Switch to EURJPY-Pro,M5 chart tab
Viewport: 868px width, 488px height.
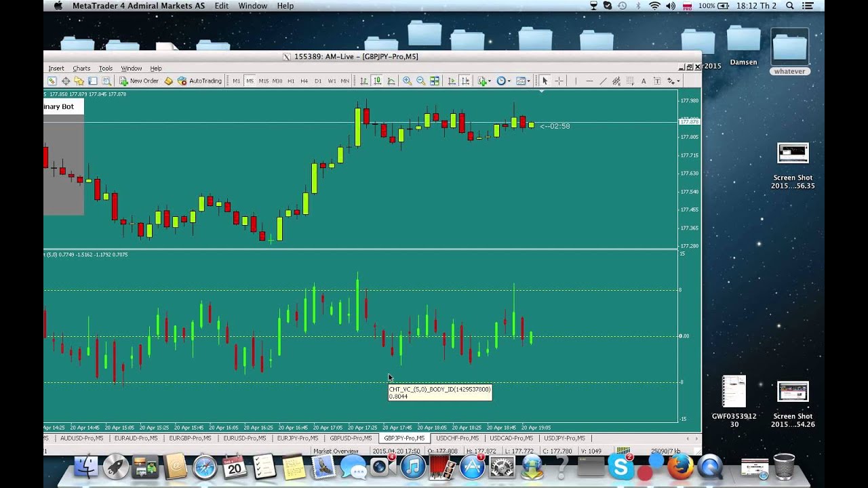point(298,439)
